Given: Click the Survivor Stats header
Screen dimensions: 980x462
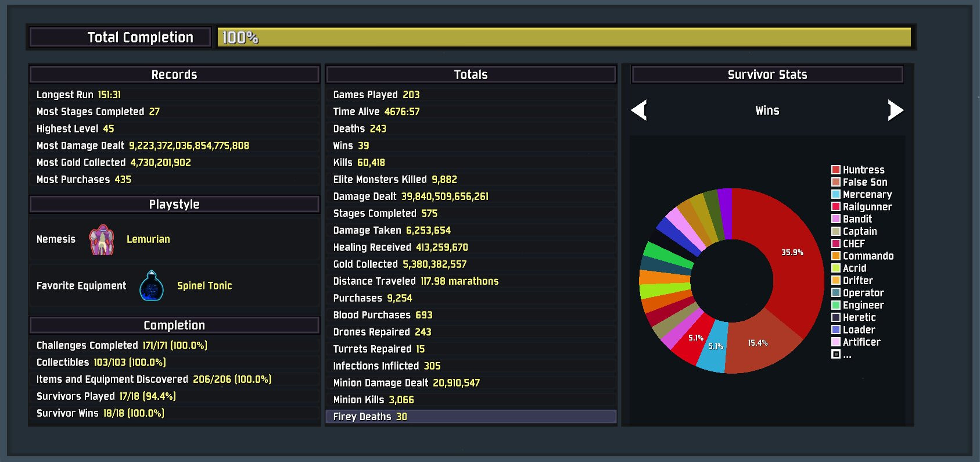Looking at the screenshot, I should (x=767, y=75).
